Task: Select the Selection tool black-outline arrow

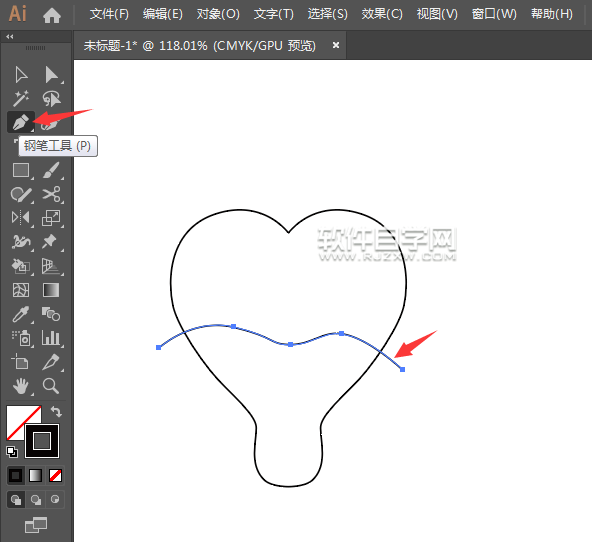Action: [x=21, y=74]
